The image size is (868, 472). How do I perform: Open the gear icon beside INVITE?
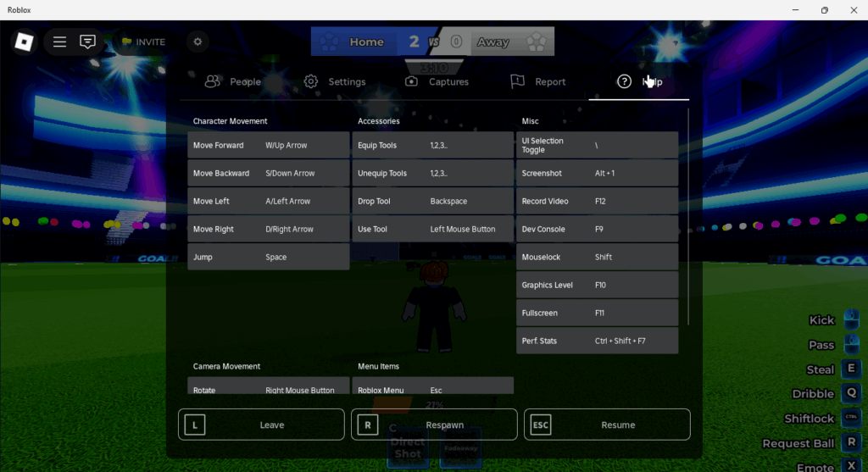point(198,42)
